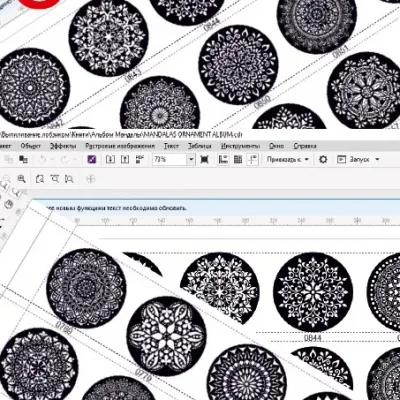Click the Publish to PDF icon
Image resolution: width=400 pixels, height=400 pixels.
[x=139, y=159]
